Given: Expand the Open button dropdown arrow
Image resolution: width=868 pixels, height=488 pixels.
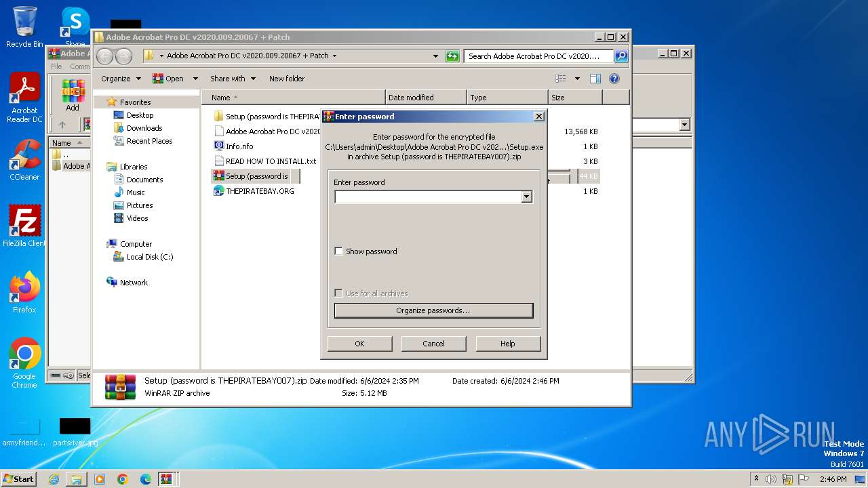Looking at the screenshot, I should (195, 79).
